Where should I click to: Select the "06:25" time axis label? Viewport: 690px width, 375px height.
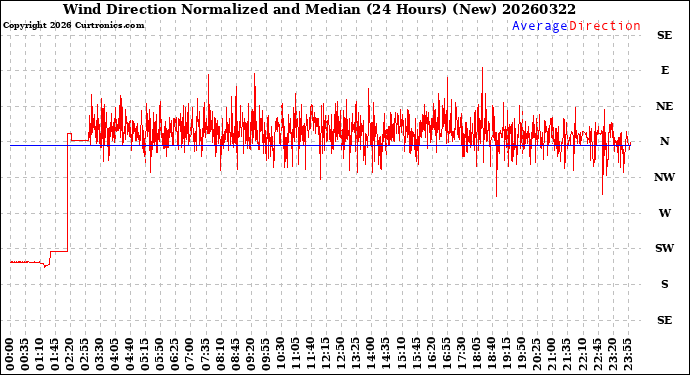[175, 354]
